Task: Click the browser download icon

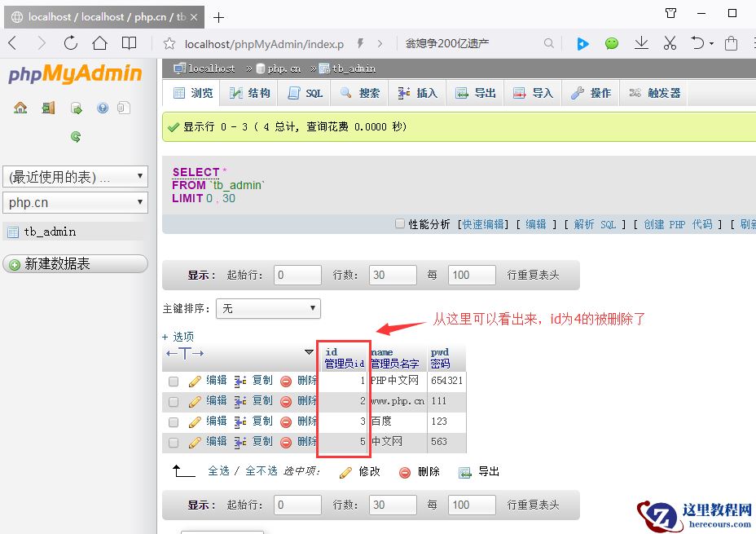Action: (x=641, y=43)
